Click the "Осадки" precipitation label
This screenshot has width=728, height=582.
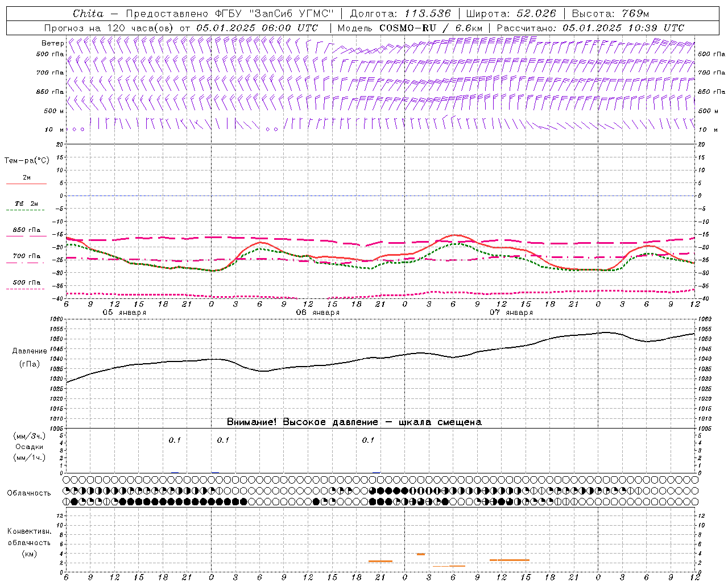point(29,447)
